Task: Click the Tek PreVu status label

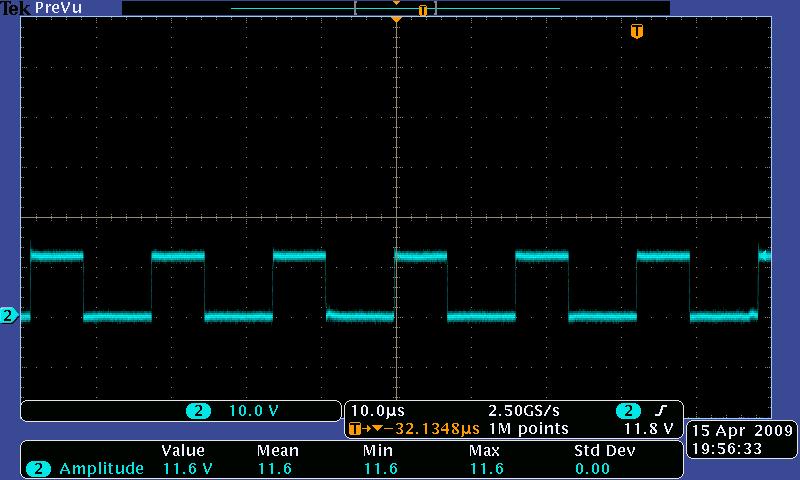Action: pyautogui.click(x=42, y=8)
